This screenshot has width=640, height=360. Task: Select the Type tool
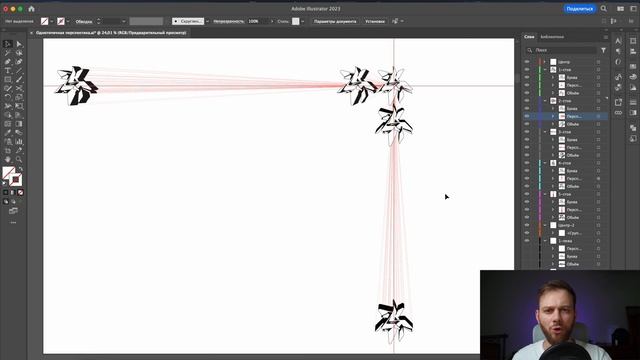(8, 71)
